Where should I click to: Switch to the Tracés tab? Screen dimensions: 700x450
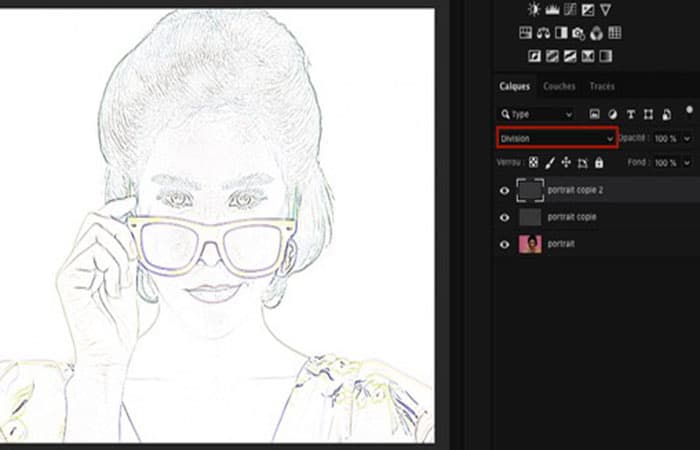(x=602, y=86)
